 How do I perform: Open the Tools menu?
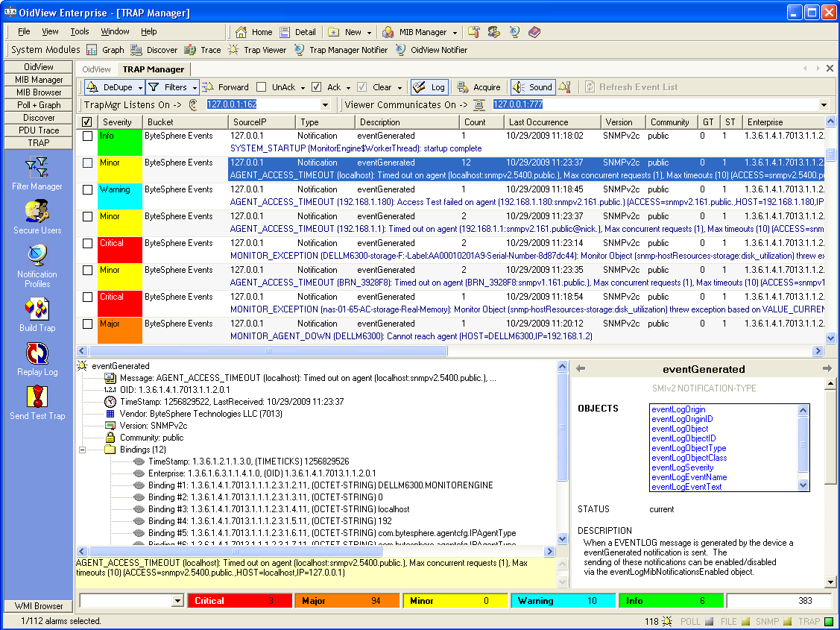[x=80, y=31]
